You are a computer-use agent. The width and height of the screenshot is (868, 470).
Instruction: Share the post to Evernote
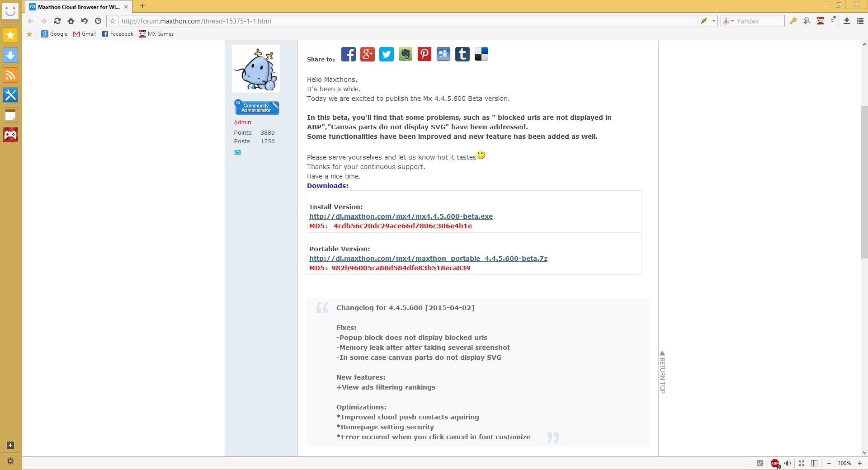point(406,54)
